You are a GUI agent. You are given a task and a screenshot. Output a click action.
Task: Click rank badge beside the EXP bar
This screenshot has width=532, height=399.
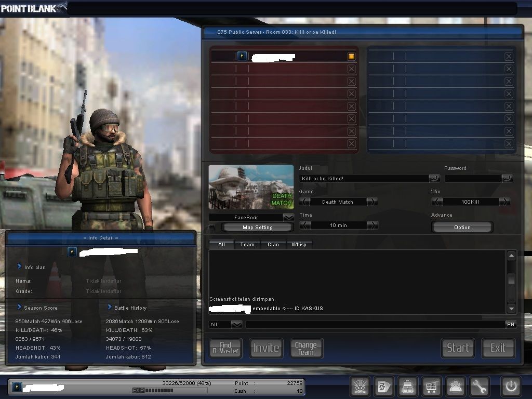coord(17,387)
